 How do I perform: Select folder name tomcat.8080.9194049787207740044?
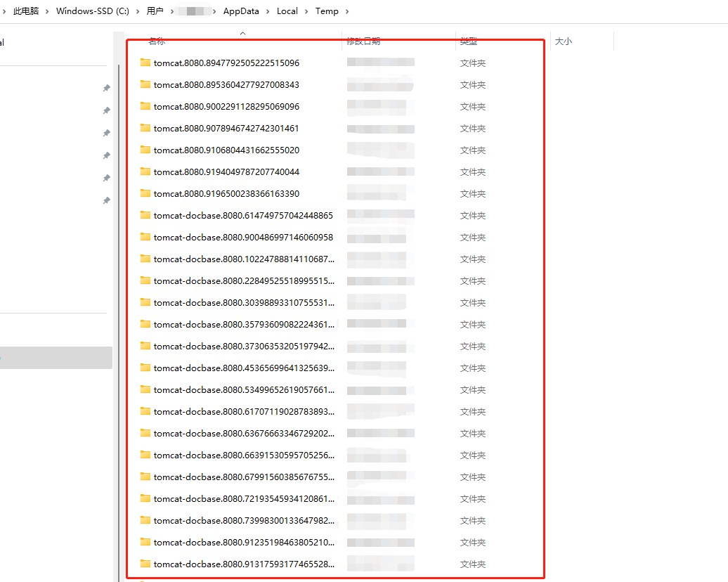click(x=226, y=172)
